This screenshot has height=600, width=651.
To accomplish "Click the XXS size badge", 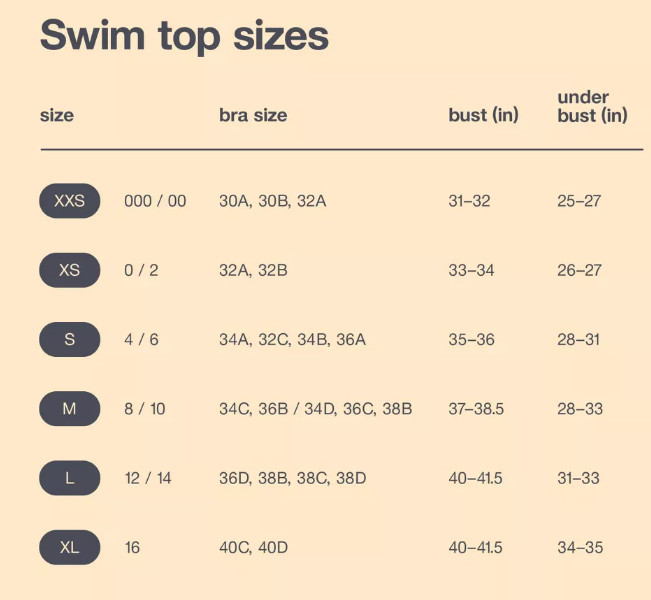I will (70, 201).
